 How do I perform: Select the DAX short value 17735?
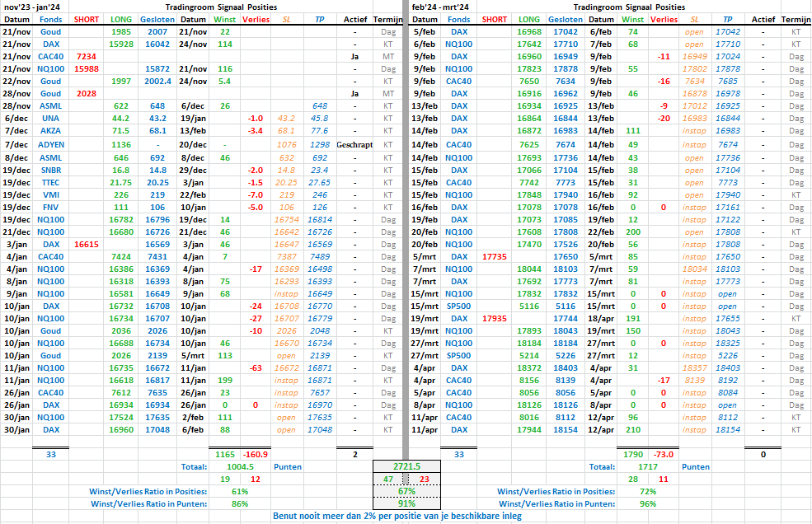pos(494,256)
